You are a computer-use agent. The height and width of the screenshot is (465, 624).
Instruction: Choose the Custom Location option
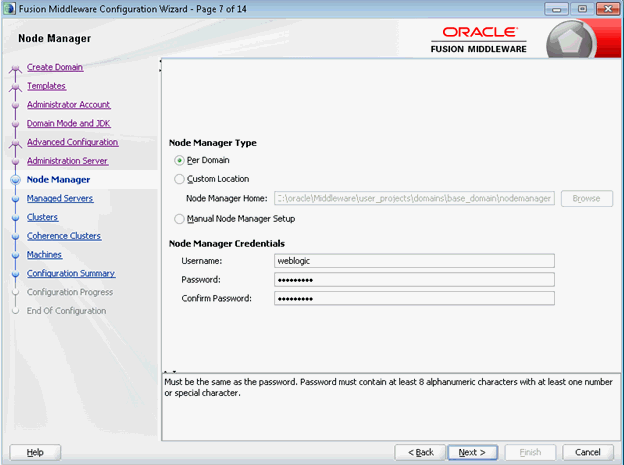(179, 179)
